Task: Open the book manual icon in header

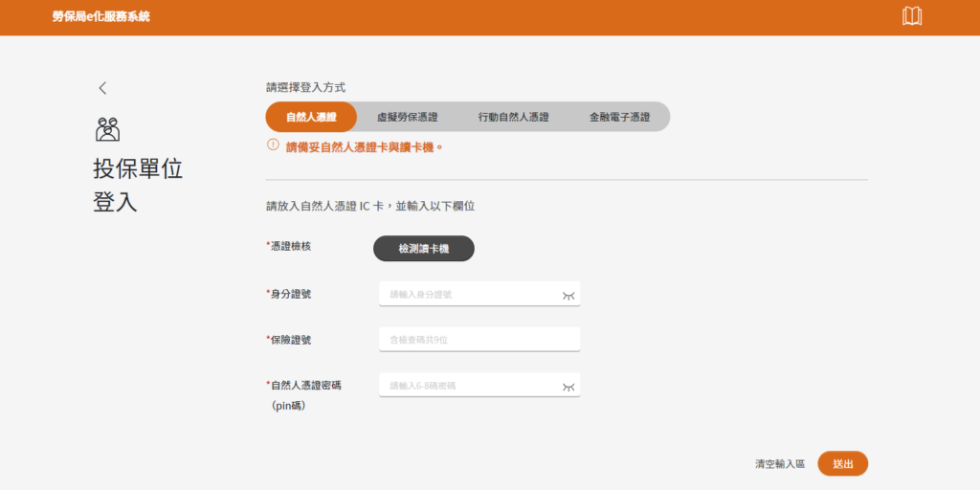Action: [x=912, y=16]
